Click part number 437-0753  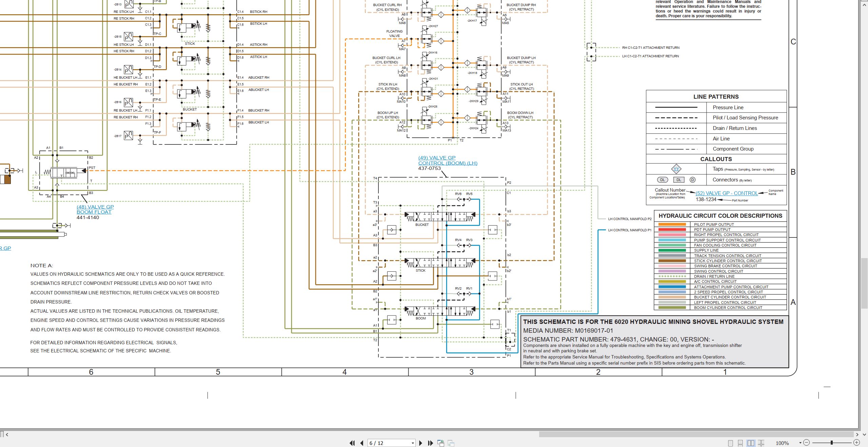point(429,168)
